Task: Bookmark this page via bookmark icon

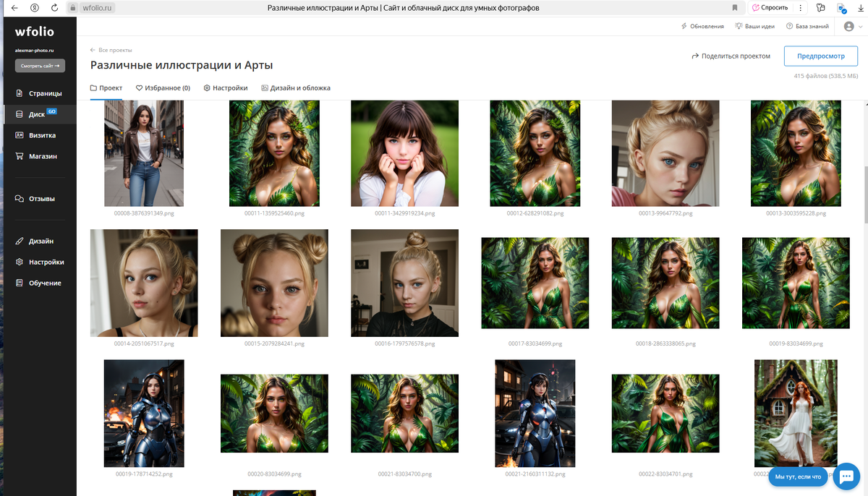Action: [735, 8]
